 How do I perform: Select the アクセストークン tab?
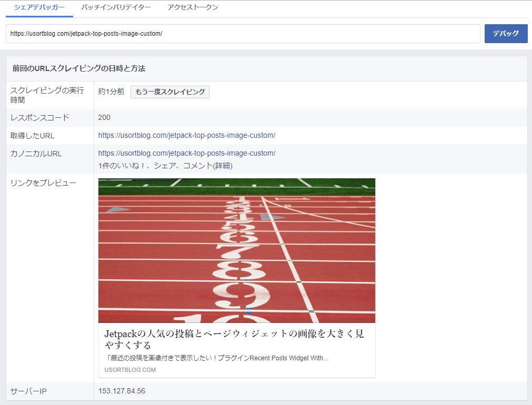[x=193, y=8]
